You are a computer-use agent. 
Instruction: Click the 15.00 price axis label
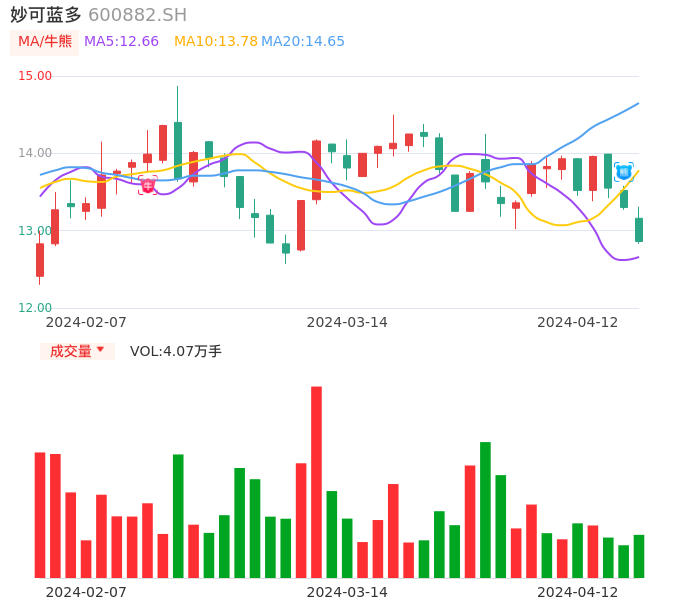[36, 76]
